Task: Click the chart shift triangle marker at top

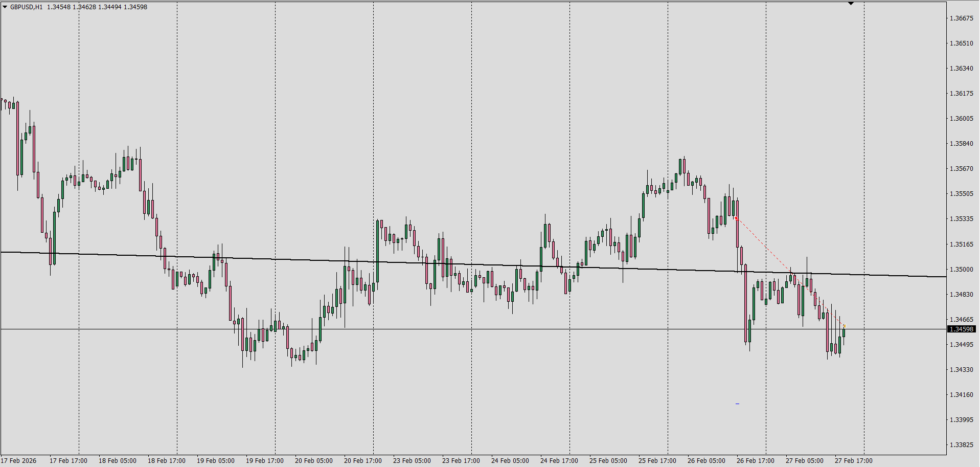Action: coord(851,4)
